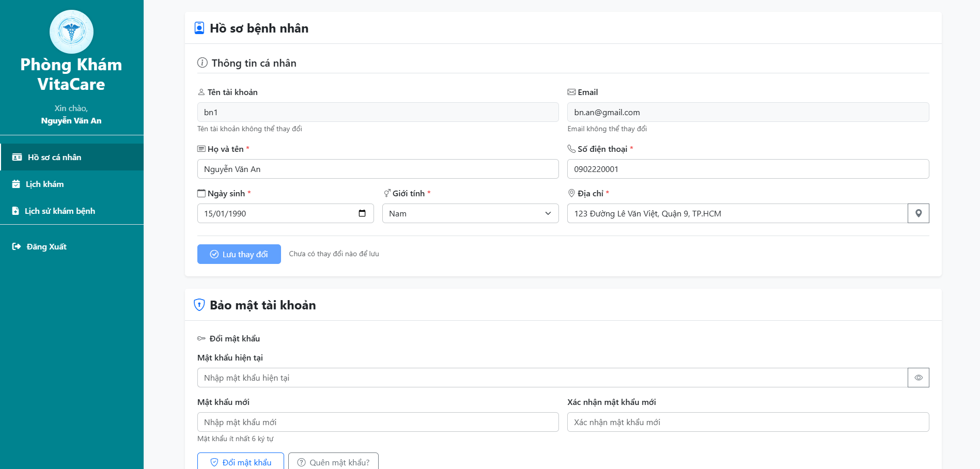Open the 'Giới tính' gender dropdown
980x469 pixels.
(470, 213)
